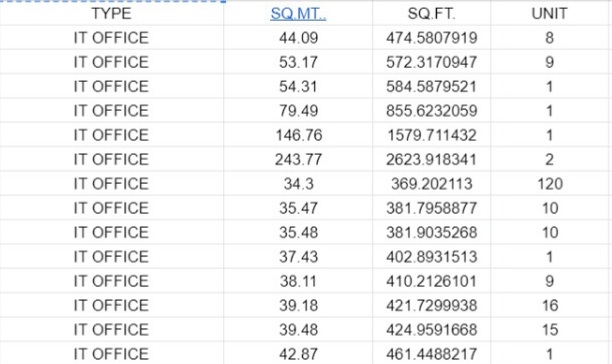Screen dimensions: 612x364
Task: Open the SQ.MT.. header link
Action: pos(298,14)
